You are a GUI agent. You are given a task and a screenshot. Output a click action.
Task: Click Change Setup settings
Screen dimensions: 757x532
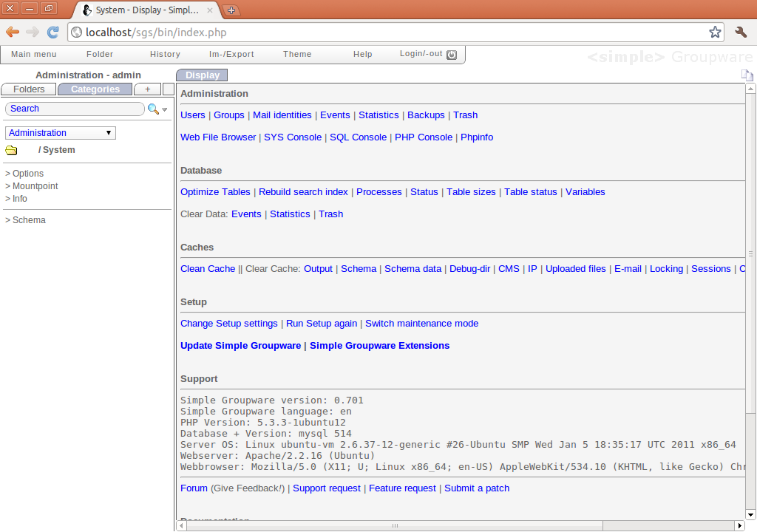[x=229, y=324]
